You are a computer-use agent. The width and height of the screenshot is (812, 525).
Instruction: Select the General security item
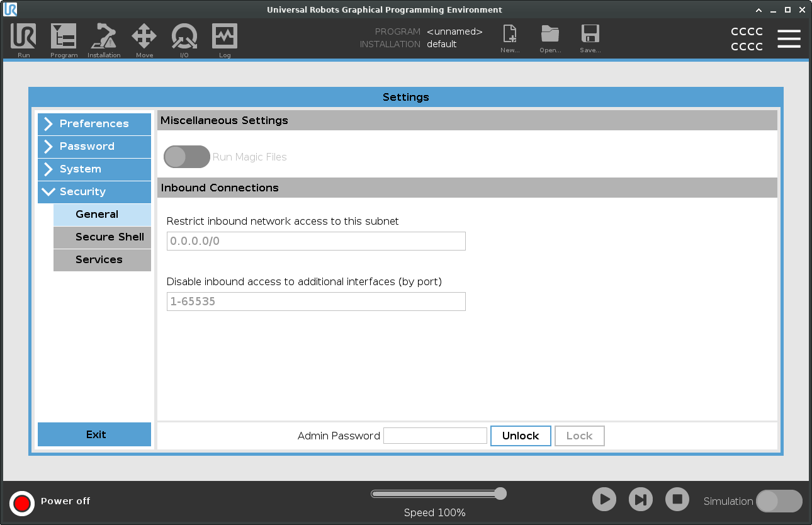(102, 215)
